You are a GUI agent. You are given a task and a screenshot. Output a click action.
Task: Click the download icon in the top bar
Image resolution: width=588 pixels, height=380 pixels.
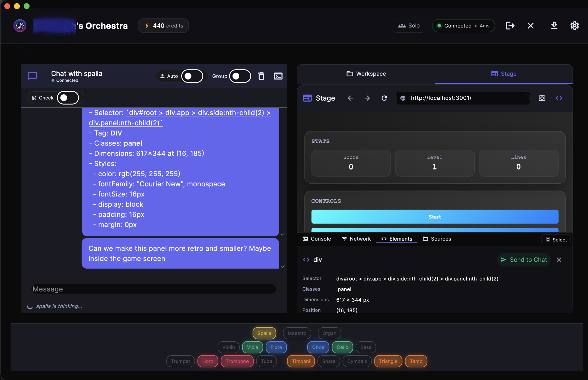[x=554, y=26]
